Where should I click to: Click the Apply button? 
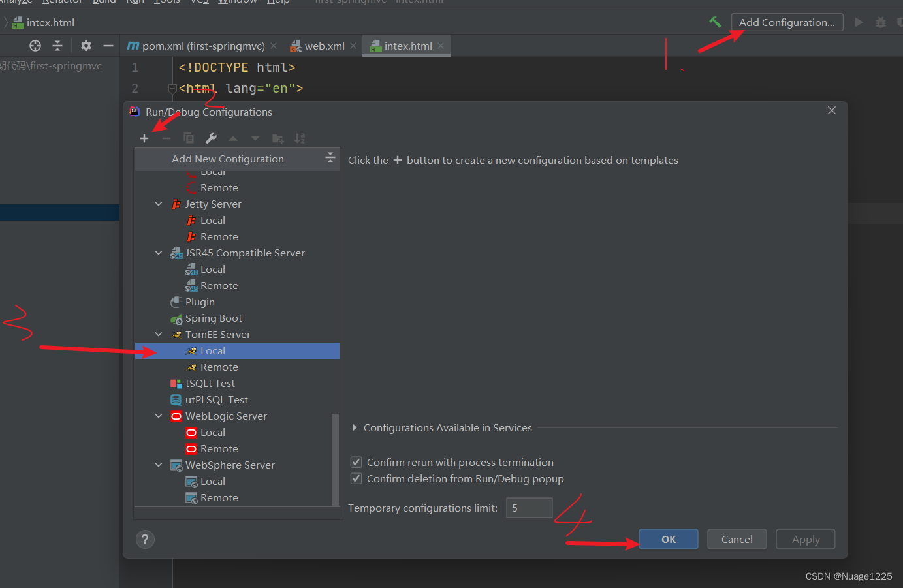806,539
